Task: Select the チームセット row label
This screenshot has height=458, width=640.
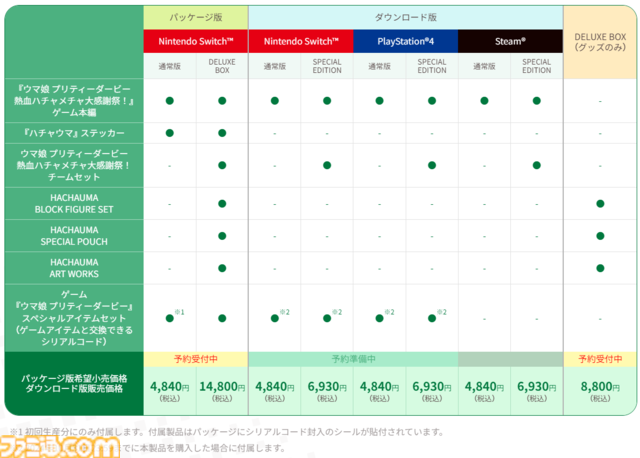Action: [x=74, y=165]
